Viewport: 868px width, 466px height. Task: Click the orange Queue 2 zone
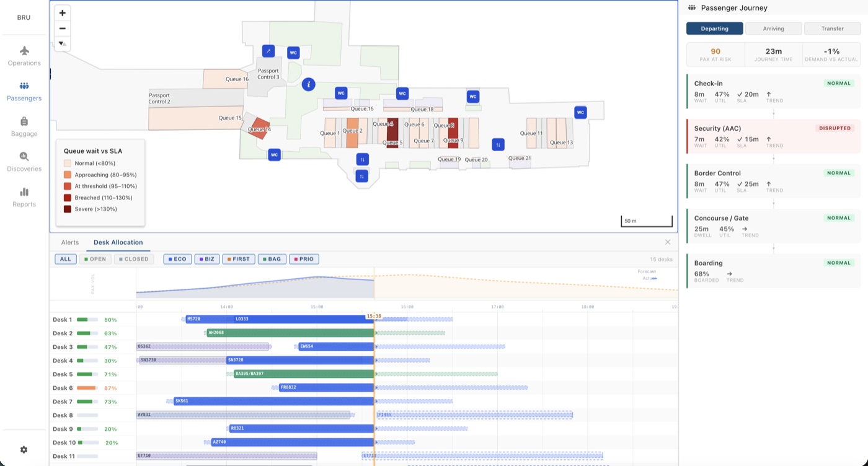[x=352, y=133]
